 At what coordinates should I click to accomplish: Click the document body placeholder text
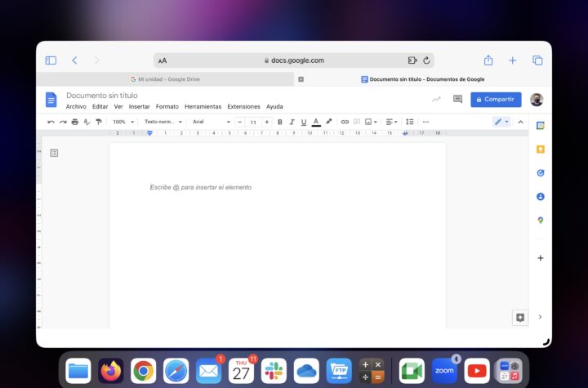[201, 187]
